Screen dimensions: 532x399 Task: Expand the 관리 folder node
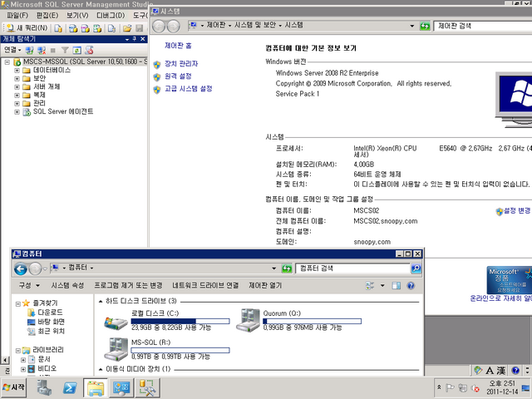tap(17, 103)
